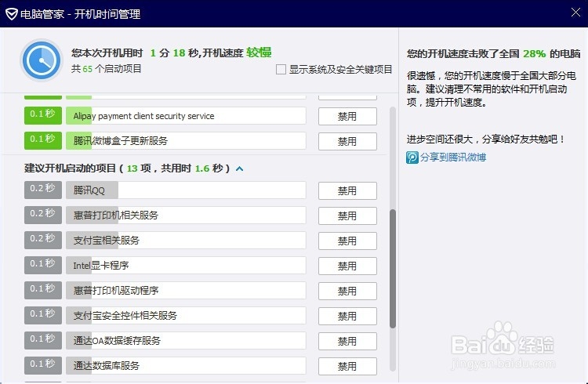Disable 腾讯QQ startup item
The height and width of the screenshot is (384, 588).
[x=347, y=191]
